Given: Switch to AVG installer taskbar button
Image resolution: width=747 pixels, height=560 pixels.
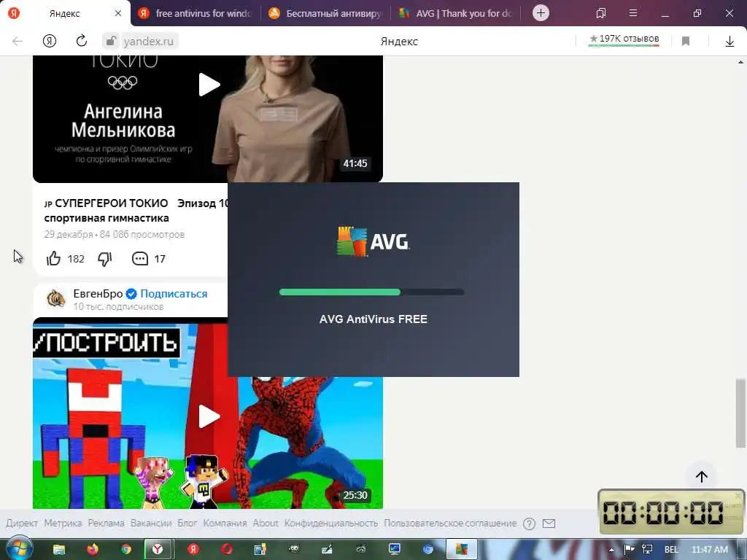Looking at the screenshot, I should (462, 550).
